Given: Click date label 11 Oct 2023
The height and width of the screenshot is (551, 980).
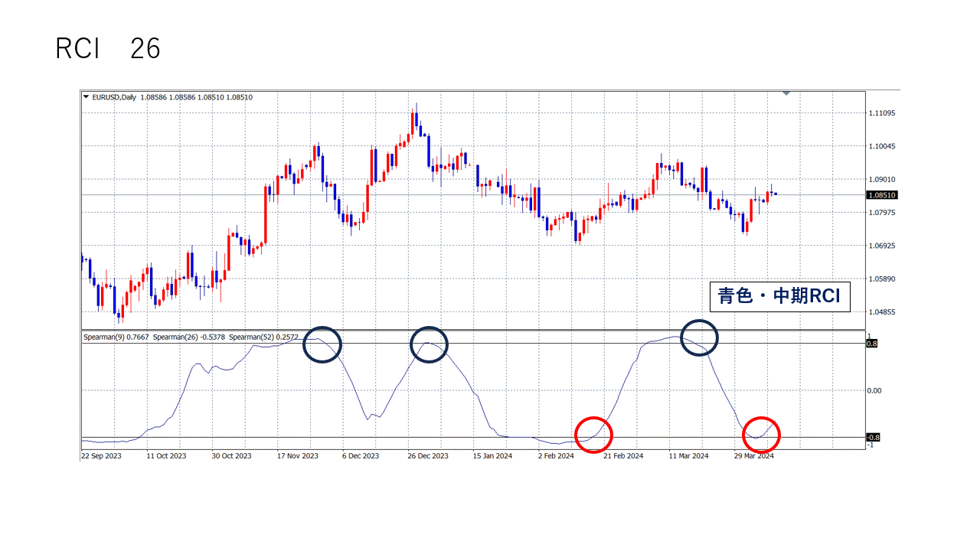Looking at the screenshot, I should click(x=166, y=455).
